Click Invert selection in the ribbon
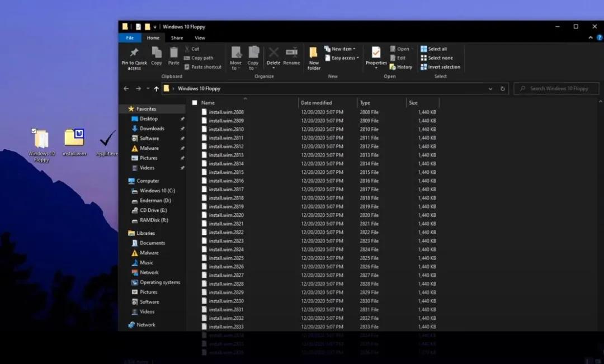Screen dimensions: 604x364 pyautogui.click(x=440, y=67)
